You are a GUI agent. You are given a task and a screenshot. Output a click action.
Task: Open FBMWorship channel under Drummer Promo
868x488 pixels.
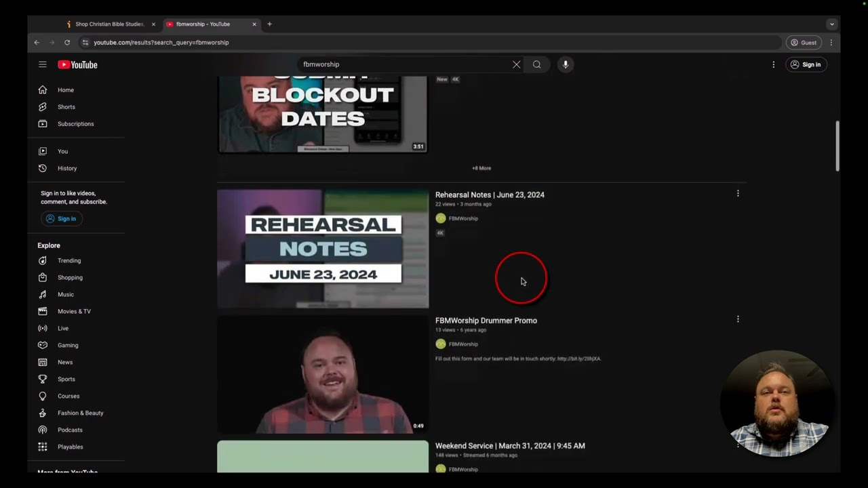[463, 344]
